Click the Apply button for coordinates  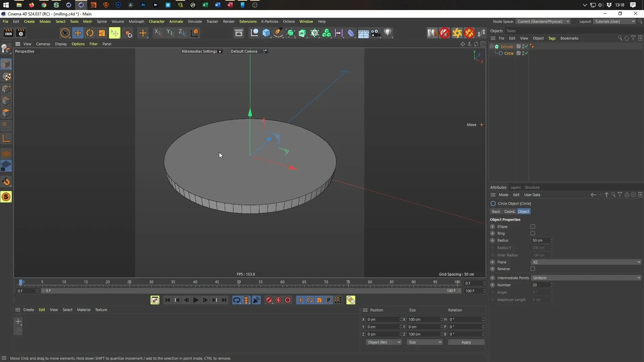point(466,342)
